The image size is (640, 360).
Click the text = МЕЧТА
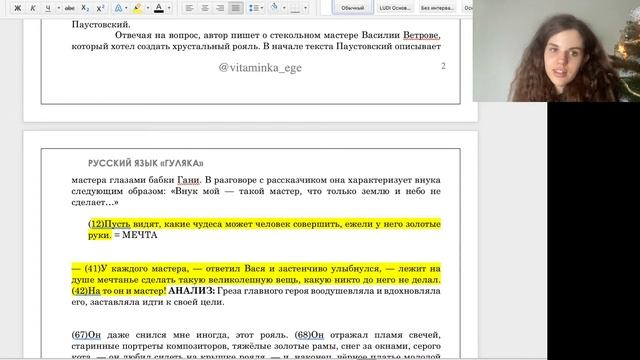136,235
